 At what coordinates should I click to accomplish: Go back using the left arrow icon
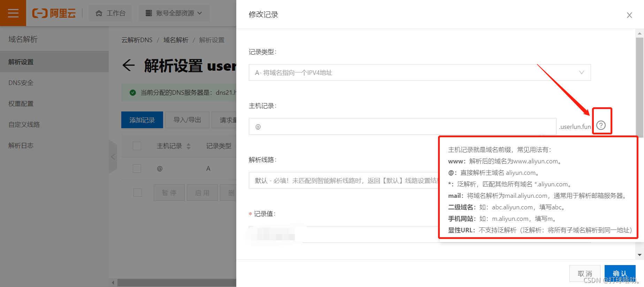tap(129, 65)
